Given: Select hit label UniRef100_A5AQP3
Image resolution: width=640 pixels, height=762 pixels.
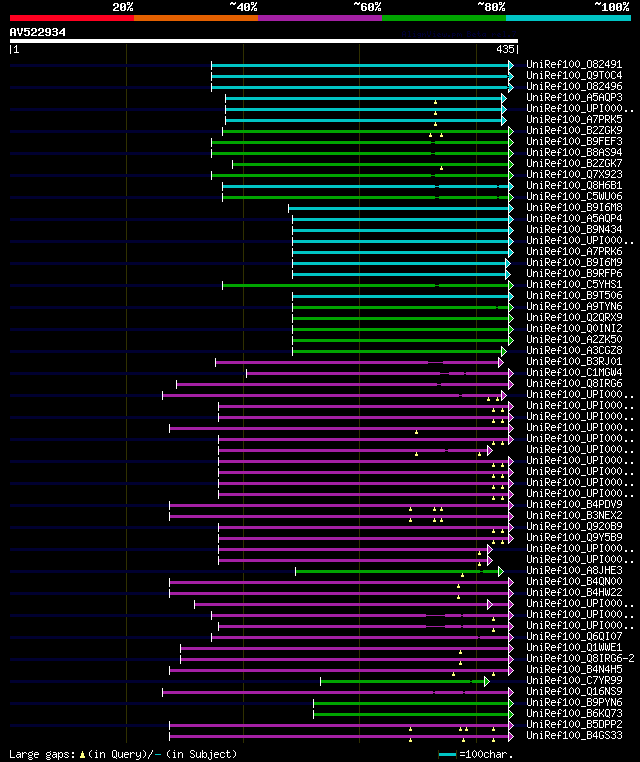Looking at the screenshot, I should (574, 97).
